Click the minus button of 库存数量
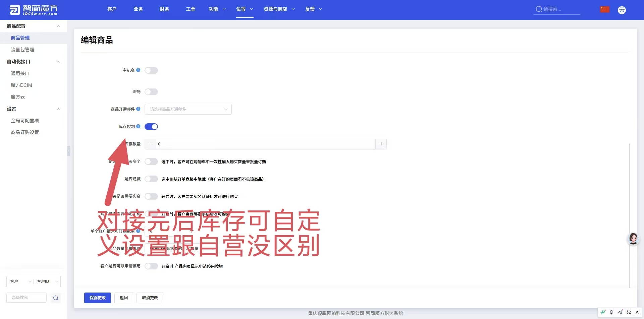644x319 pixels. pos(150,144)
